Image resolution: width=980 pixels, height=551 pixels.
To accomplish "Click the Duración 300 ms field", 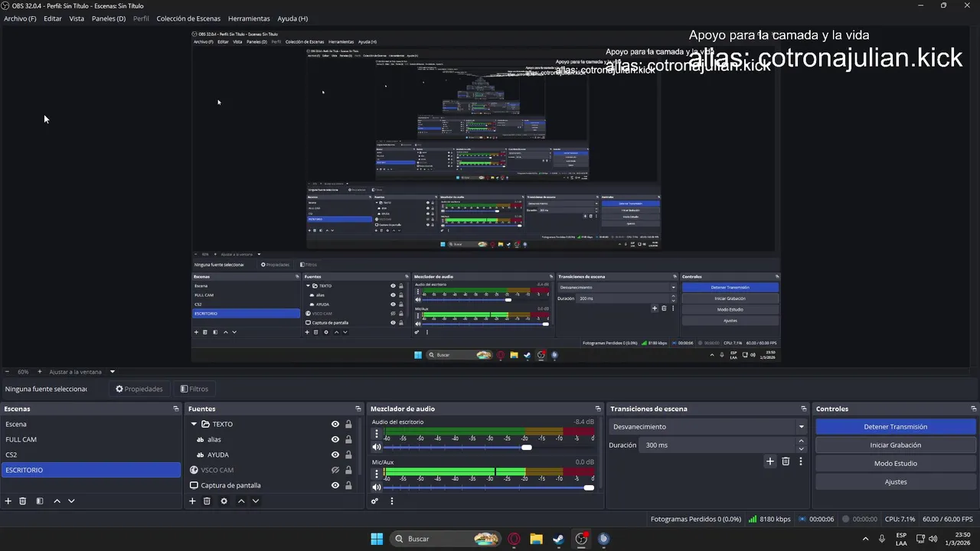I will pyautogui.click(x=718, y=445).
